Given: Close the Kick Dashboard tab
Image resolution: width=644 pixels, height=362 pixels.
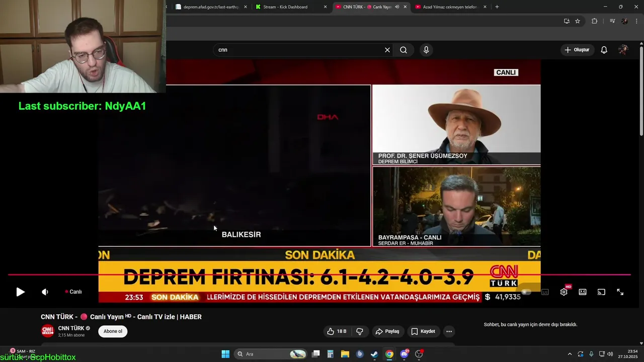Looking at the screenshot, I should [x=326, y=7].
